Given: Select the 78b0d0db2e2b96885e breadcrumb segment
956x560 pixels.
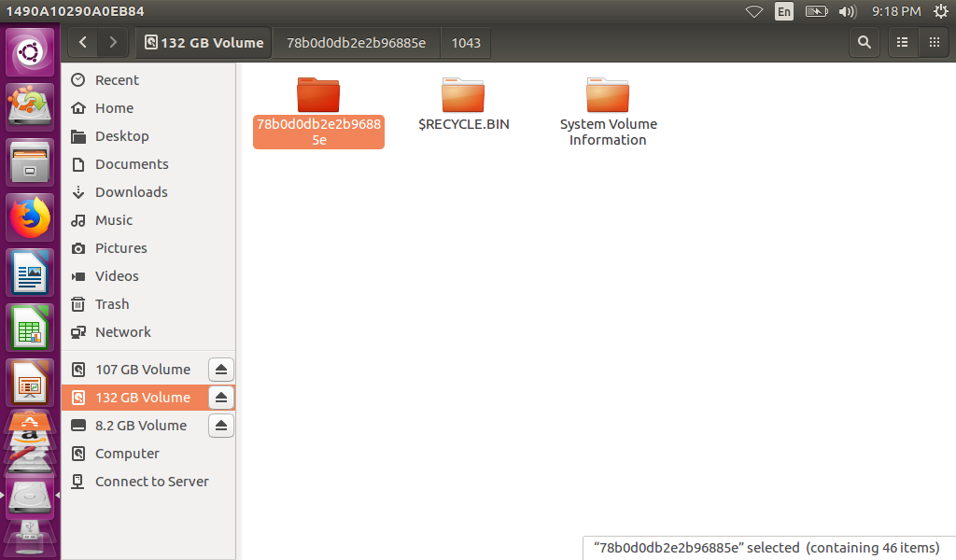Looking at the screenshot, I should coord(356,42).
